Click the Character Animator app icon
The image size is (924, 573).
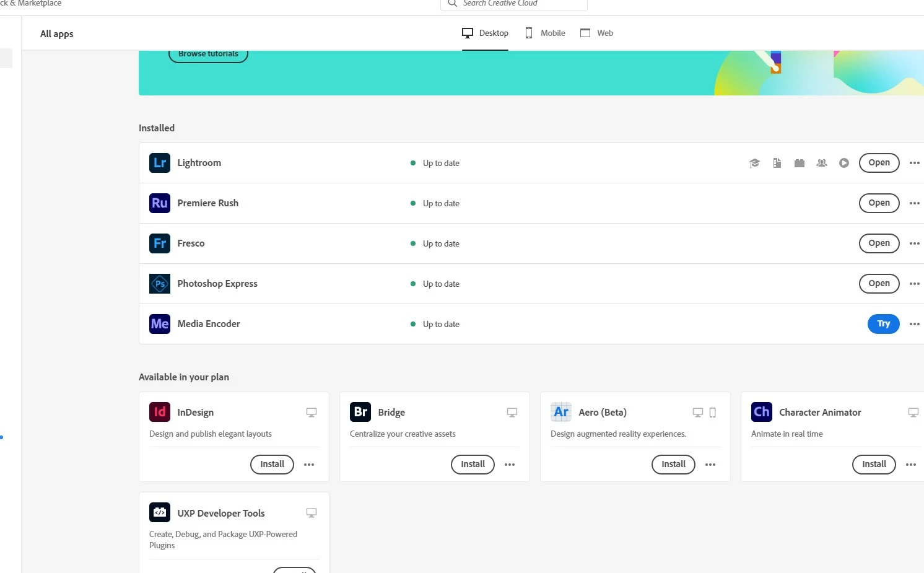pos(762,412)
